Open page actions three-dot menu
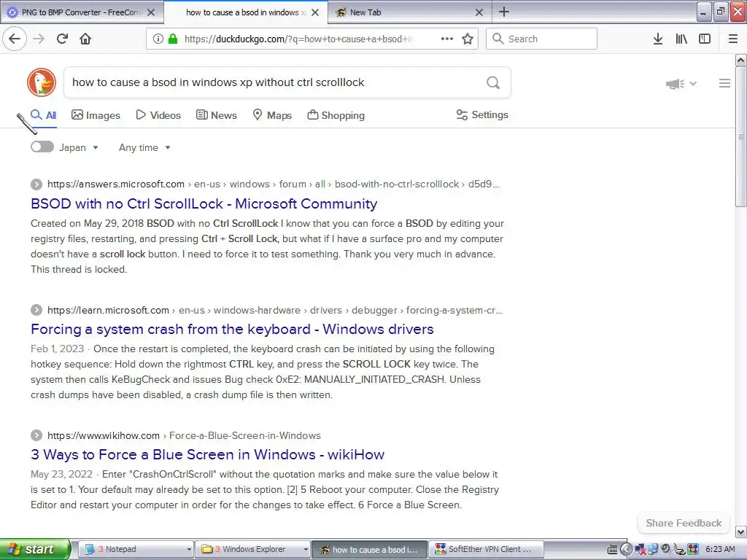Image resolution: width=747 pixels, height=560 pixels. point(447,39)
